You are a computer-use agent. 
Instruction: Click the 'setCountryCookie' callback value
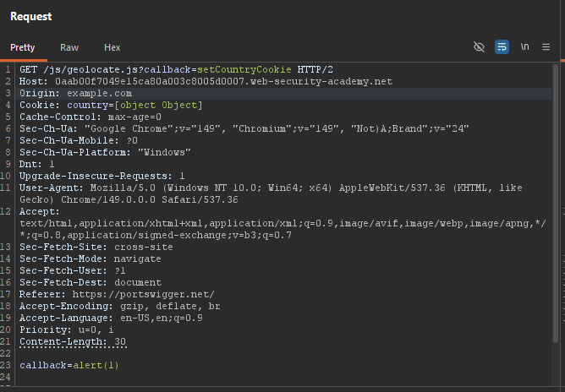(244, 69)
